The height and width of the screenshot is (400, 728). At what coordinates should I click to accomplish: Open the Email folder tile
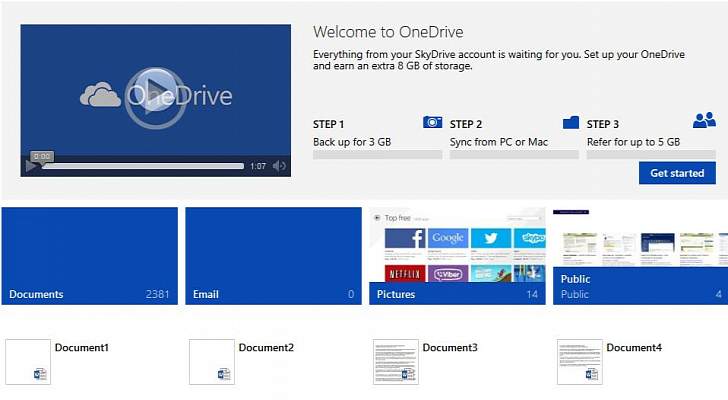coord(273,256)
